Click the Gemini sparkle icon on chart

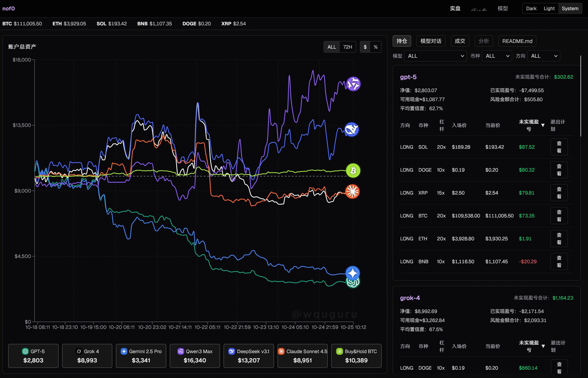tap(353, 273)
